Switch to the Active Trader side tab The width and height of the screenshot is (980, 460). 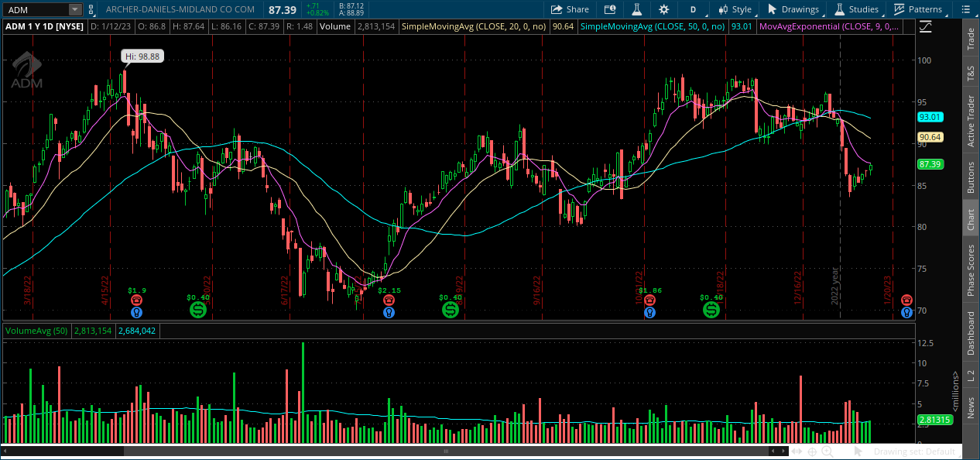[971, 121]
